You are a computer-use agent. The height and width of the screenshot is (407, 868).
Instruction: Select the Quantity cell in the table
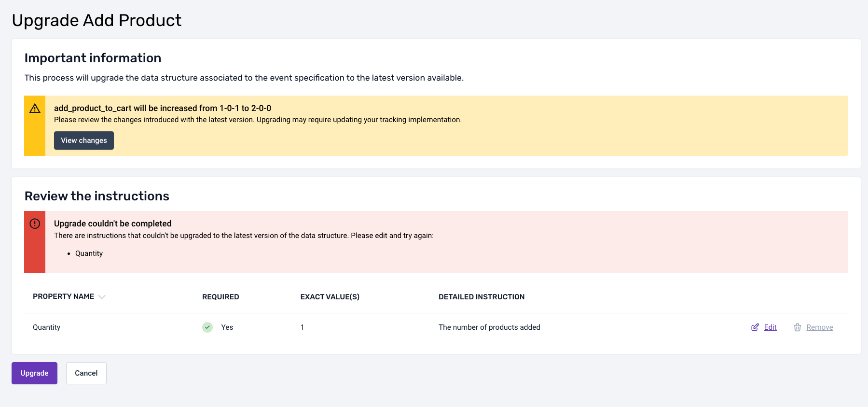coord(46,327)
